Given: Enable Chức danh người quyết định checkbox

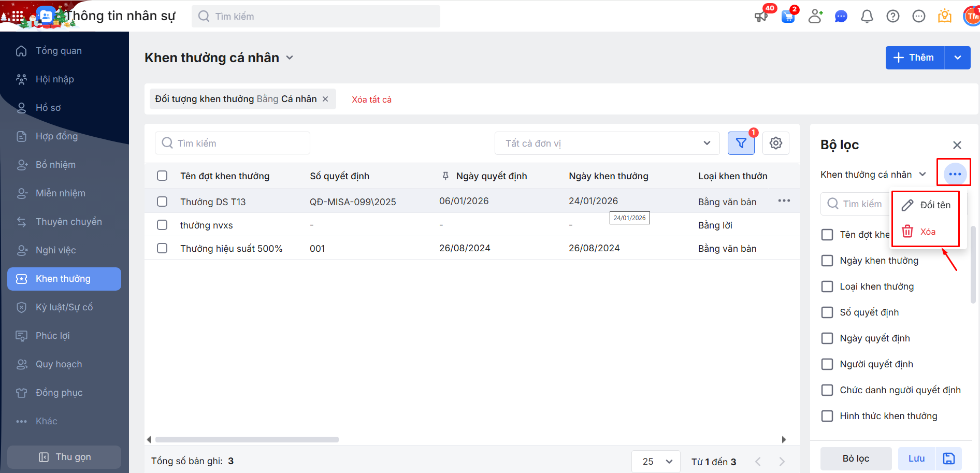Looking at the screenshot, I should coord(827,390).
